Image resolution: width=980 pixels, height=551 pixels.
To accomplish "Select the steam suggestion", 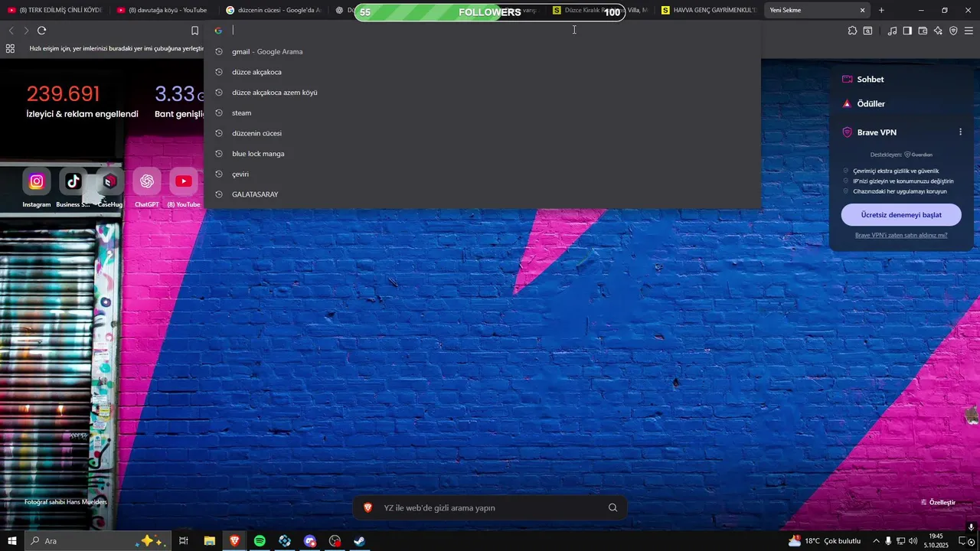I will click(x=482, y=112).
